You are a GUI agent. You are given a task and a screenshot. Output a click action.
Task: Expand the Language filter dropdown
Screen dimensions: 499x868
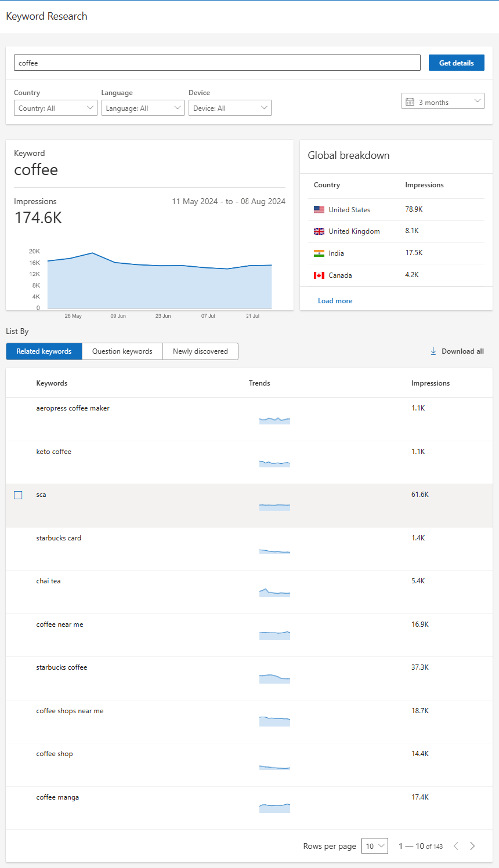tap(143, 108)
